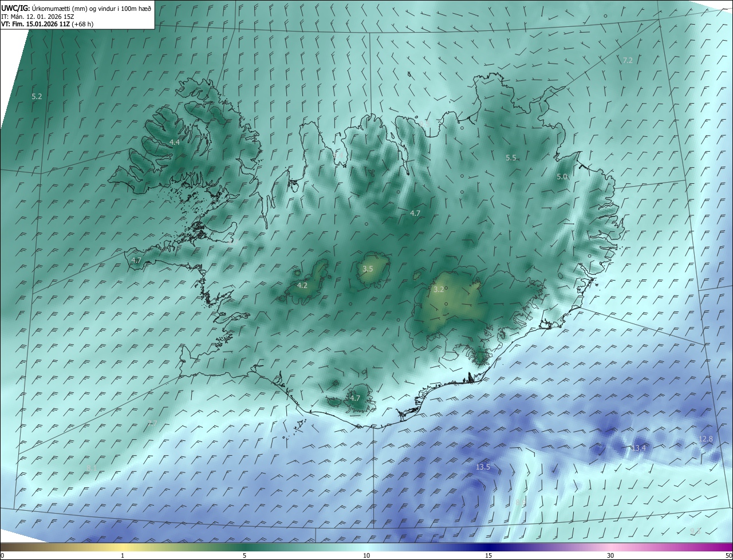The width and height of the screenshot is (733, 560).
Task: Click the "30" tick on the color scale
Action: point(610,555)
